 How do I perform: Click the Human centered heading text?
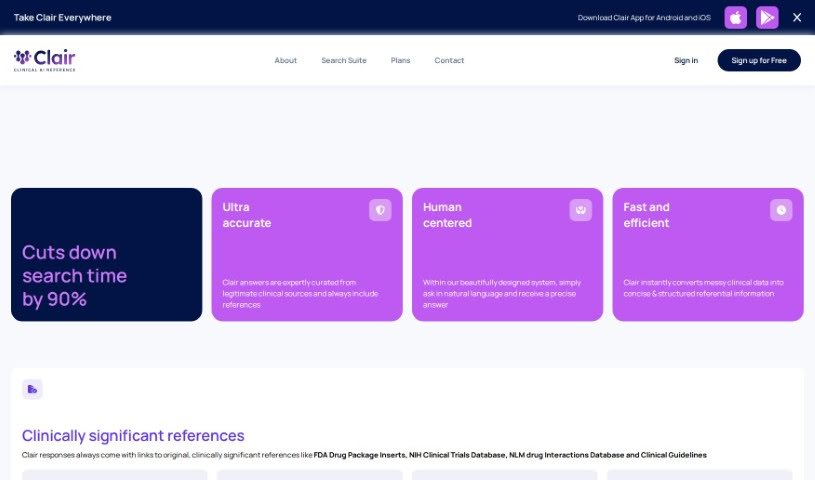point(447,215)
